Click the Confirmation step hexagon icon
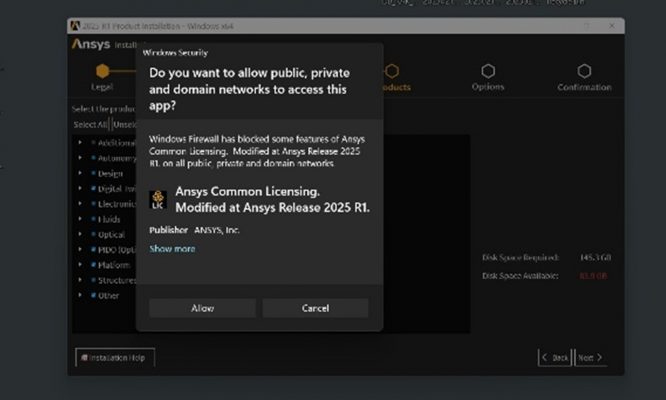This screenshot has width=666, height=400. pyautogui.click(x=584, y=71)
